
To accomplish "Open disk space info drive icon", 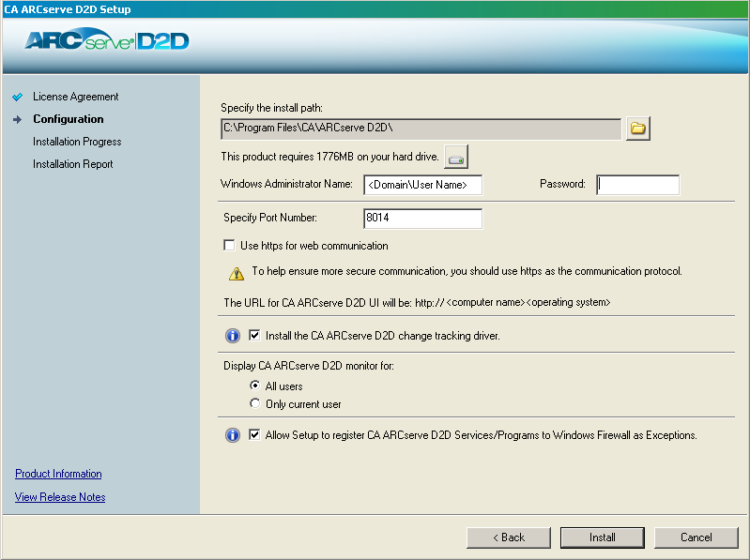I will pos(456,157).
